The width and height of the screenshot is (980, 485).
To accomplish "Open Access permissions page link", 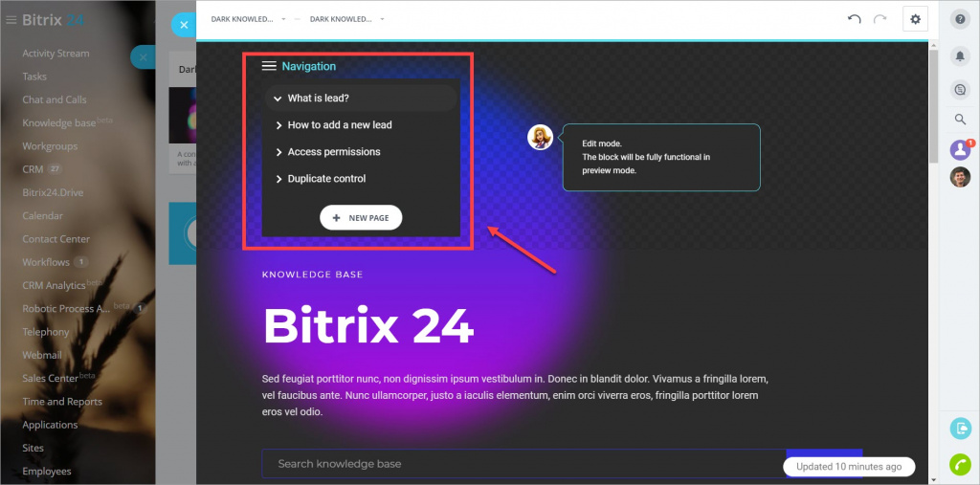I will [x=334, y=152].
